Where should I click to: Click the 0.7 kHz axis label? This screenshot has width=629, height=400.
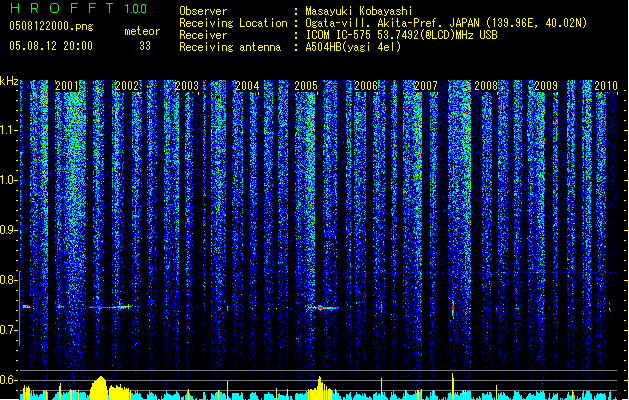tap(8, 330)
